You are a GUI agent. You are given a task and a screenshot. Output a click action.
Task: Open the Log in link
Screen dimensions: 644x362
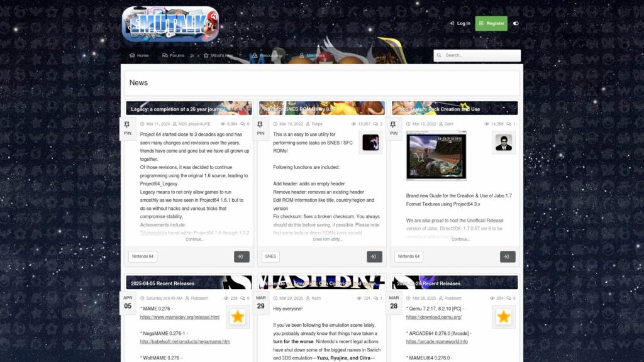460,23
